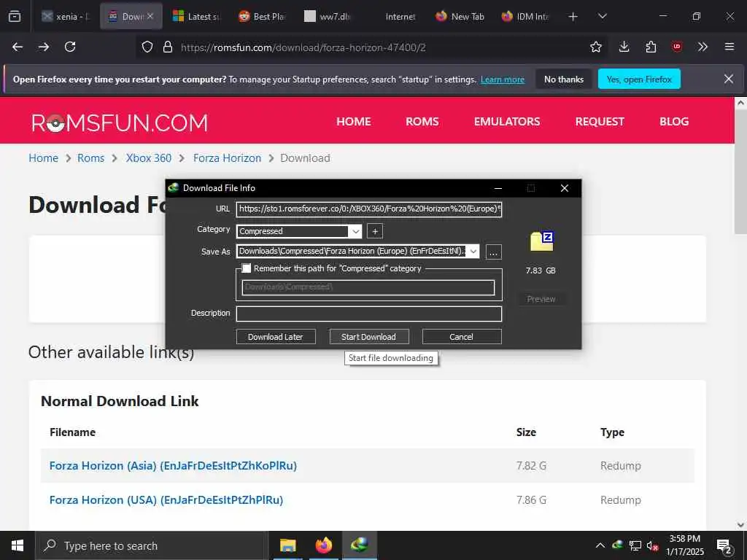Switch to the ww7.dl tab

point(329,17)
